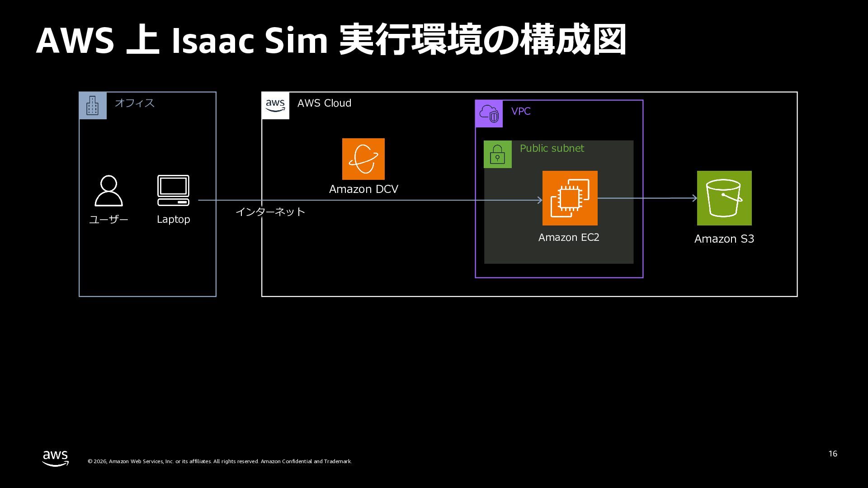The image size is (868, 488).
Task: Select the VPC cloud shield icon
Action: (489, 114)
